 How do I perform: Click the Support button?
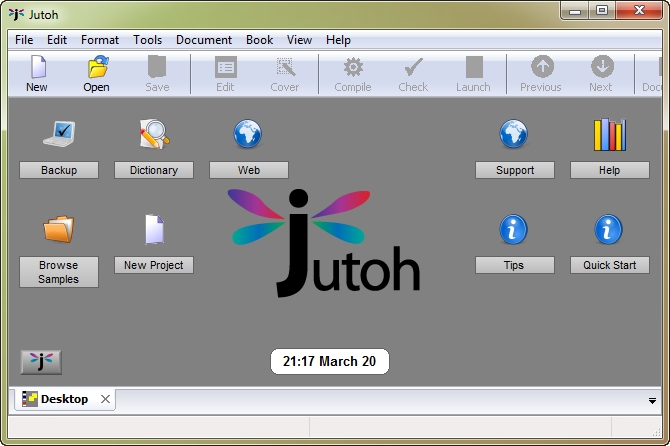(x=515, y=170)
